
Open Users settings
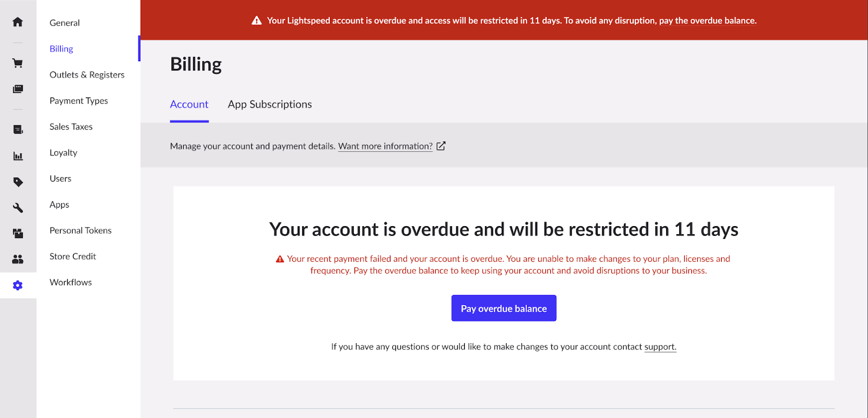[x=60, y=178]
